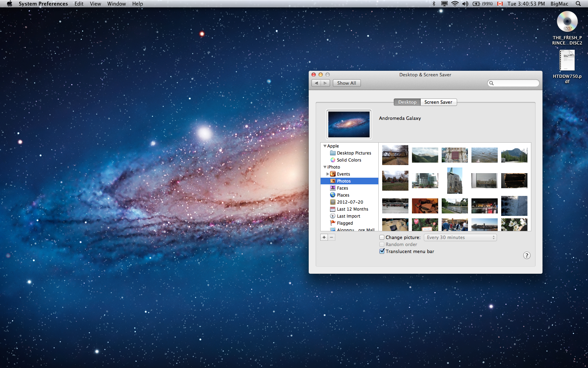Expand the Events disclosure triangle
Image resolution: width=588 pixels, height=368 pixels.
pyautogui.click(x=328, y=174)
